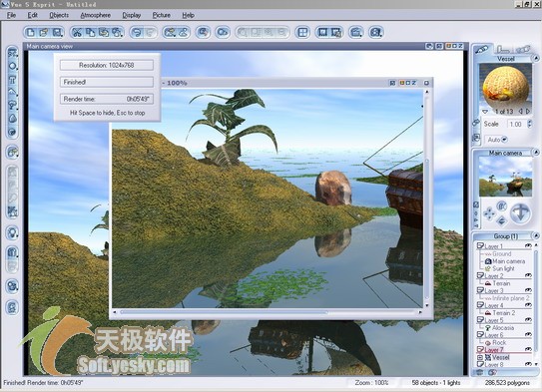Click the Main camera preview thumbnail
This screenshot has height=392, width=542.
click(505, 178)
